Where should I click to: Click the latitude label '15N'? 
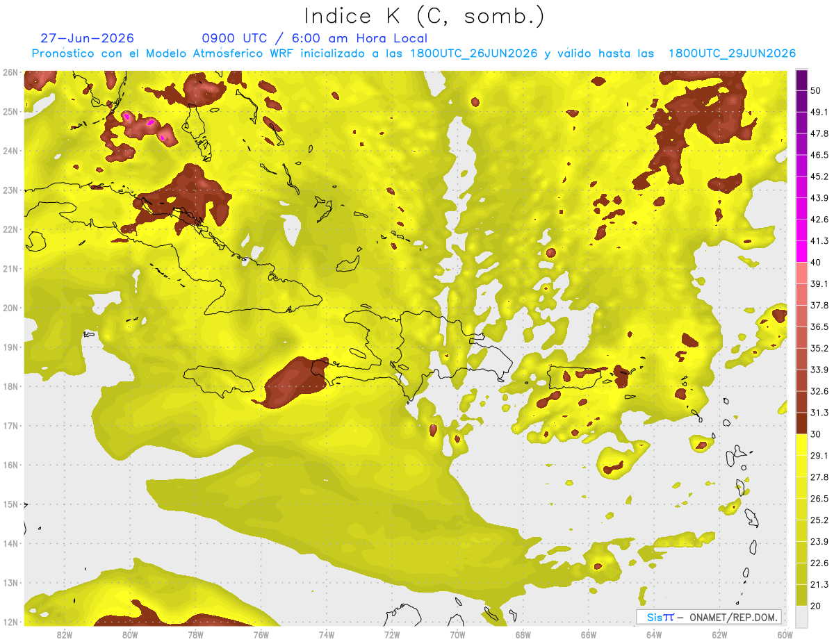tap(10, 504)
